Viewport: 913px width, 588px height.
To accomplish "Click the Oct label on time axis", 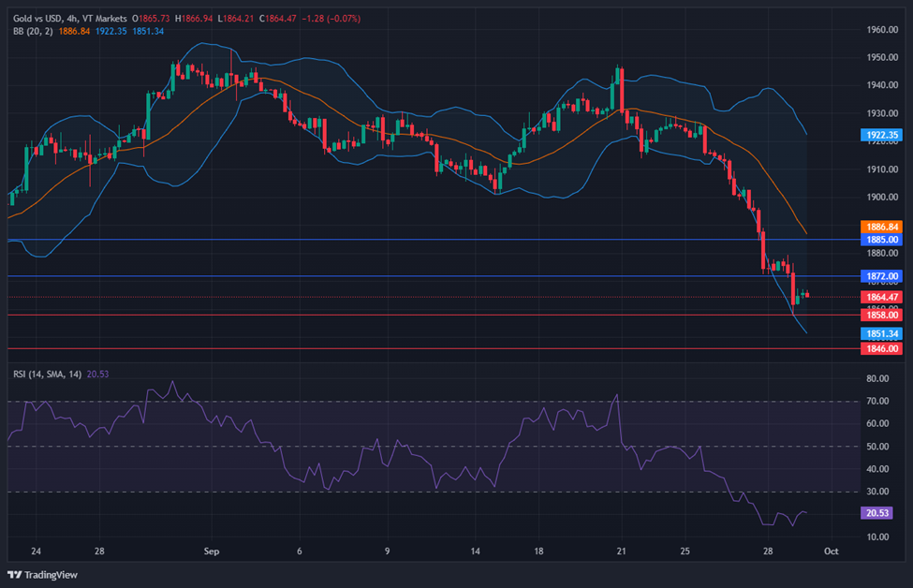I will pyautogui.click(x=831, y=551).
